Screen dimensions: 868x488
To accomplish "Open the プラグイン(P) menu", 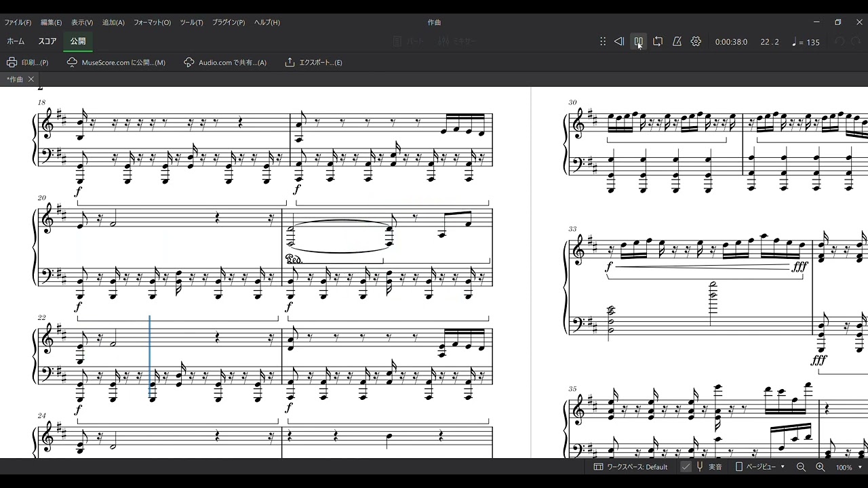I will point(229,22).
